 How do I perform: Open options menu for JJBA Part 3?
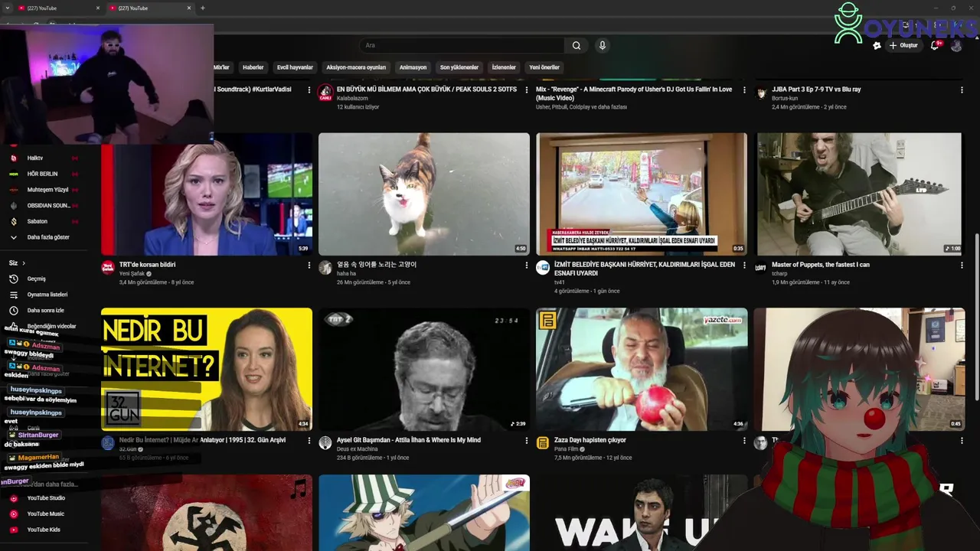[x=962, y=90]
